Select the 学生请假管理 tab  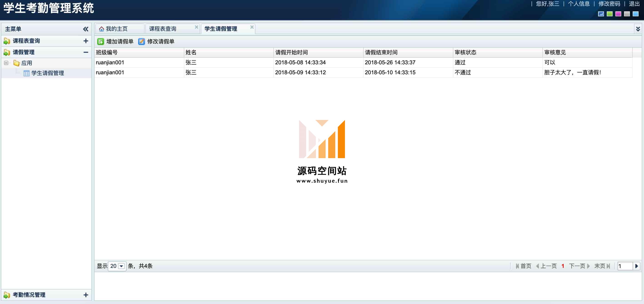[x=228, y=29]
